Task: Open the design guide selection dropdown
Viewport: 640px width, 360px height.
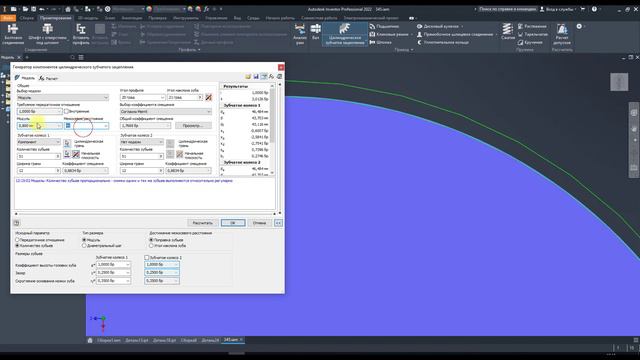Action: (63, 98)
